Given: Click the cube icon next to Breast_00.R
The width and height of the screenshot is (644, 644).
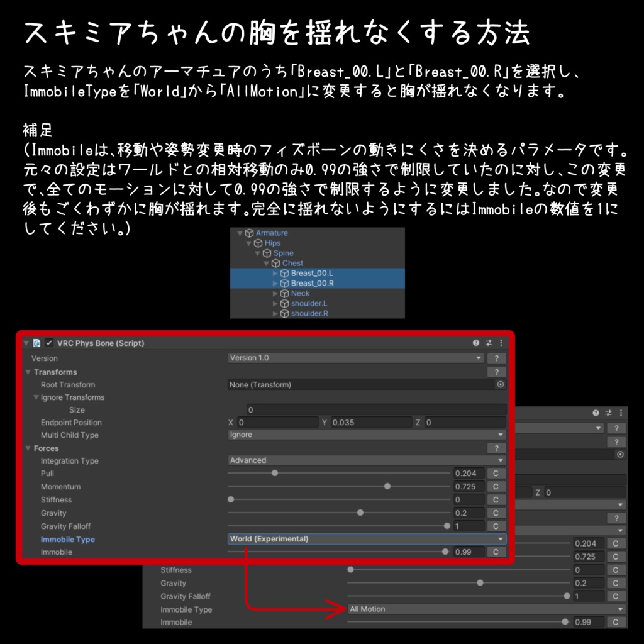Looking at the screenshot, I should pyautogui.click(x=283, y=283).
